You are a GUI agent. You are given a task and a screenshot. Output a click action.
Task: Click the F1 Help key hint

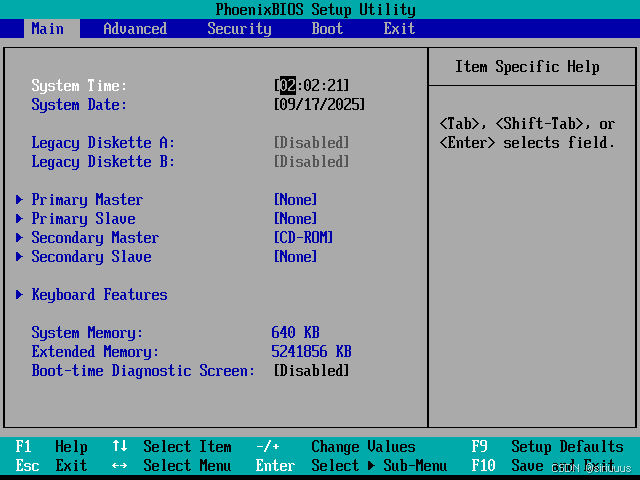(x=51, y=447)
